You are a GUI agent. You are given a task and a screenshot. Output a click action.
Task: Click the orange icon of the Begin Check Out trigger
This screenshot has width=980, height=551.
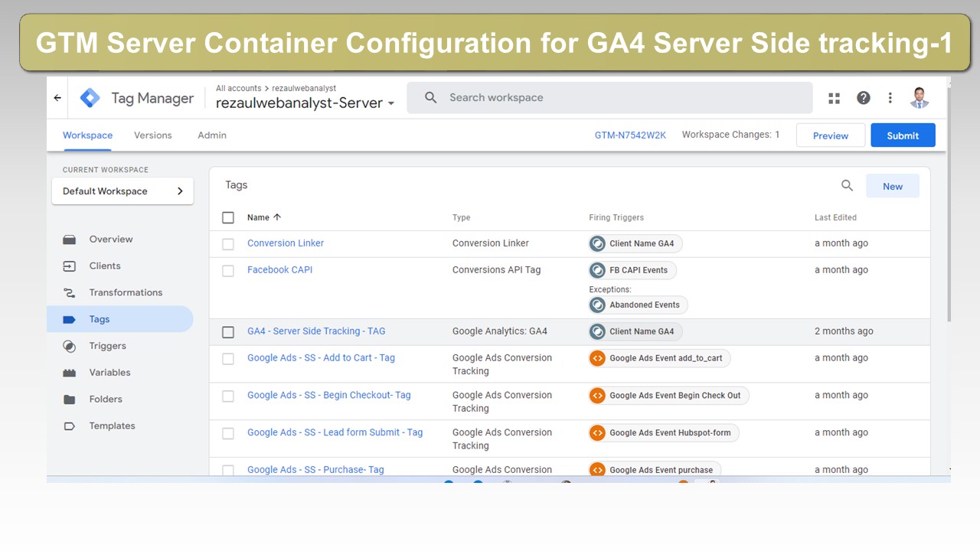(x=597, y=396)
